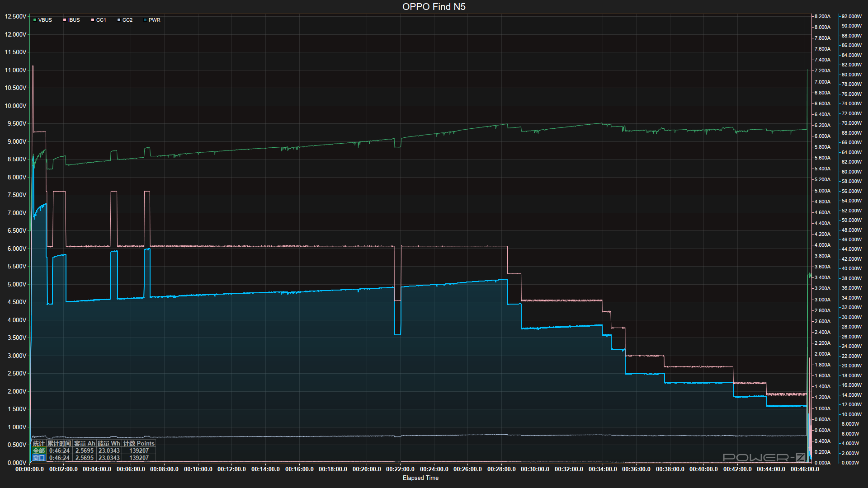This screenshot has width=868, height=488.
Task: Click the 累计时间 column header
Action: tap(59, 443)
